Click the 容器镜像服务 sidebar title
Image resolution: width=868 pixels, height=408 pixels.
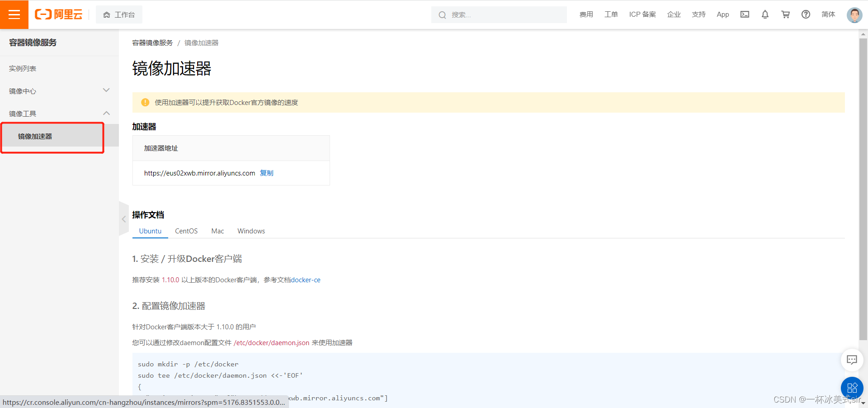pos(33,43)
